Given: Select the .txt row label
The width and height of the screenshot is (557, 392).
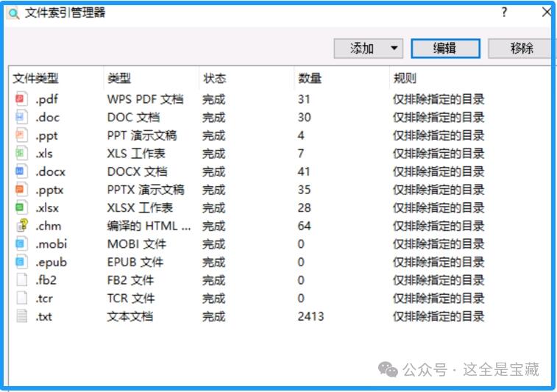Looking at the screenshot, I should (43, 316).
